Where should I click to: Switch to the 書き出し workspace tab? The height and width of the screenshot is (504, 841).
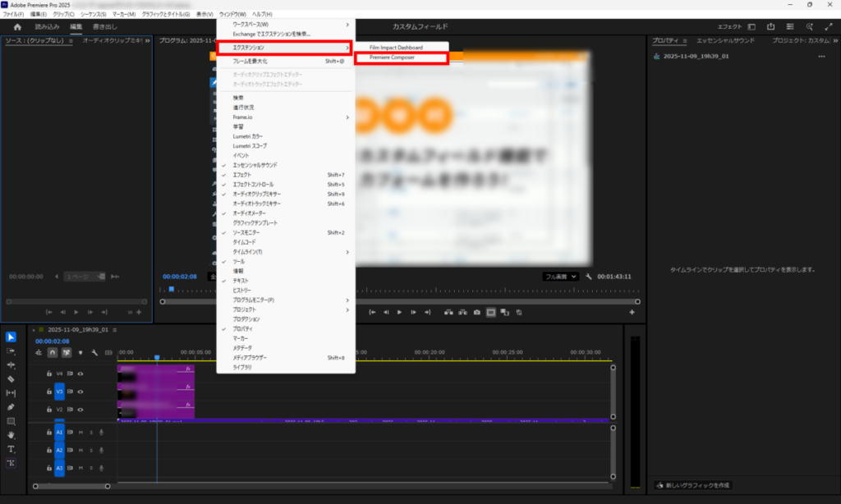104,27
